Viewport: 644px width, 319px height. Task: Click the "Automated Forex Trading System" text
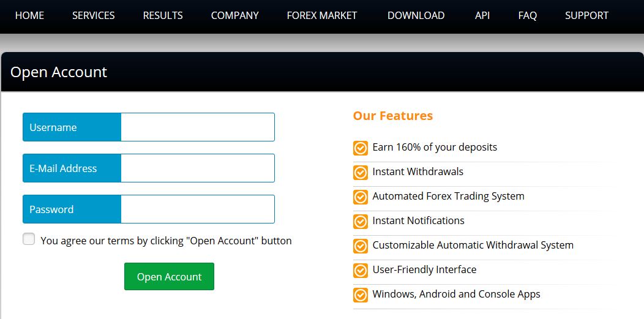pyautogui.click(x=448, y=197)
